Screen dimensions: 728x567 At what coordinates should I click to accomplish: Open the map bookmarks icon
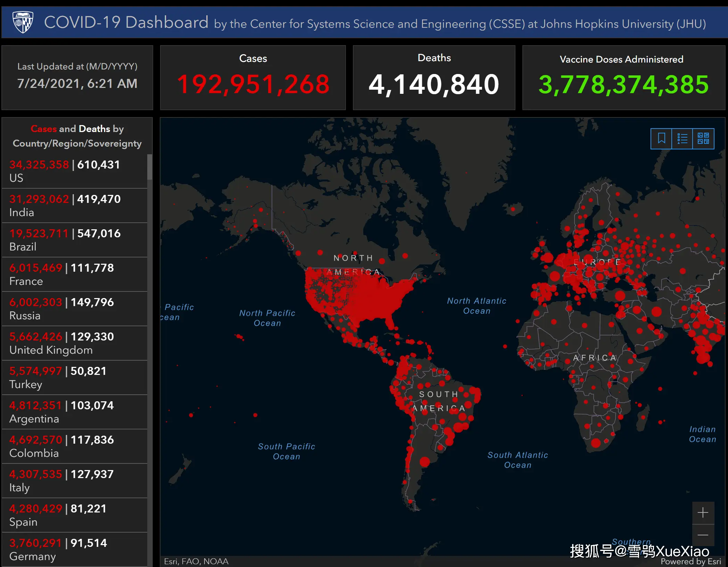[661, 139]
